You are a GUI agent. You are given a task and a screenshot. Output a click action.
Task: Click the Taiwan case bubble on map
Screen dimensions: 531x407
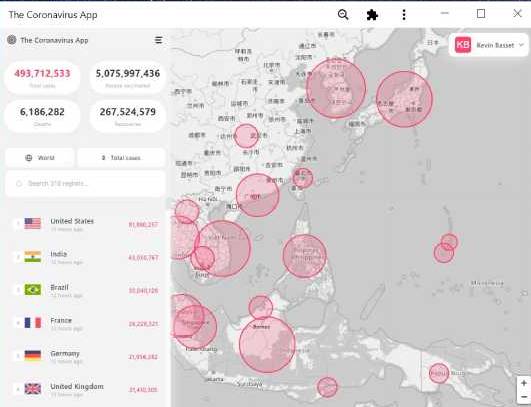coord(303,178)
